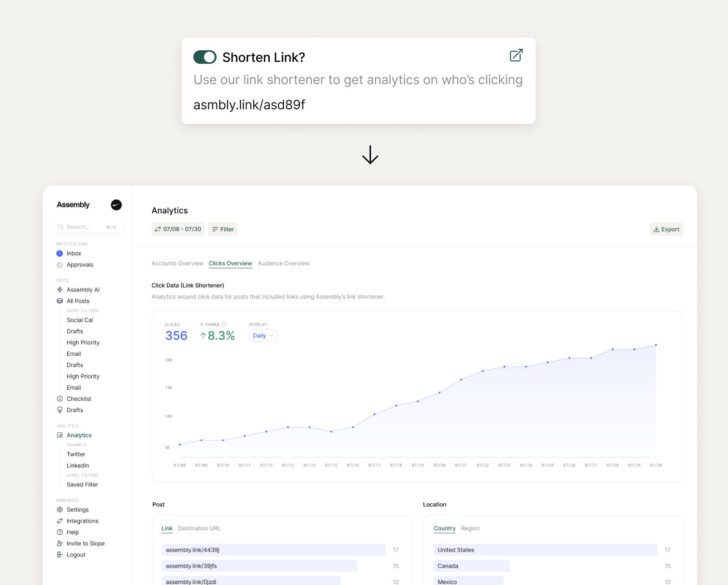Screen dimensions: 728x585
Task: Open All Posts in the sidebar
Action: click(x=78, y=301)
